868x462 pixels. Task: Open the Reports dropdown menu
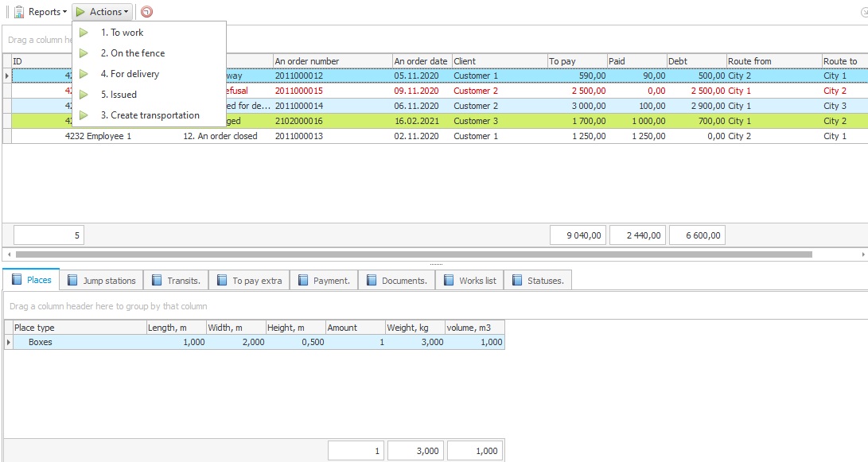[x=41, y=12]
